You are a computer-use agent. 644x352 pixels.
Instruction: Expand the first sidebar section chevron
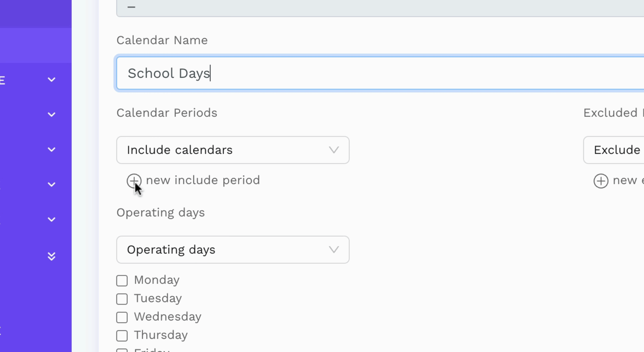52,79
